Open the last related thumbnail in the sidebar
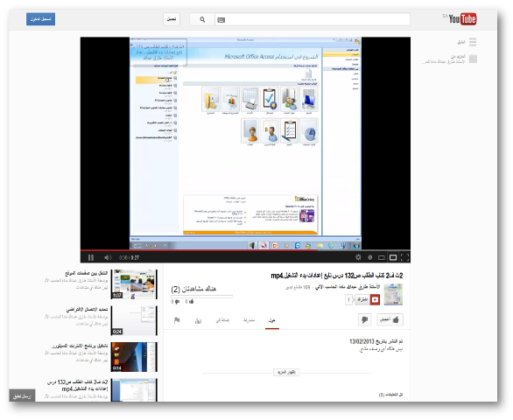513x420 pixels. (x=134, y=390)
